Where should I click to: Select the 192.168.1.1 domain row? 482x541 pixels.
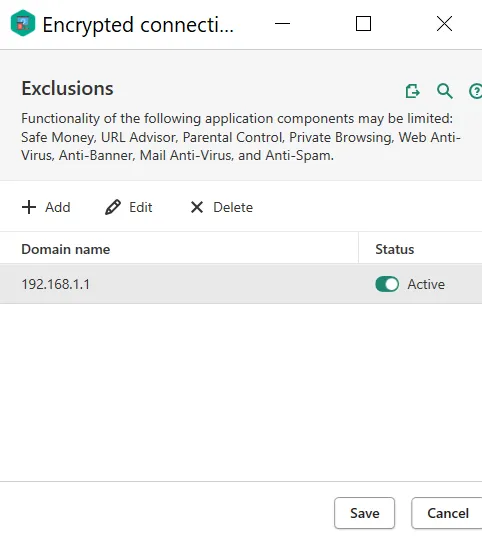click(x=241, y=284)
